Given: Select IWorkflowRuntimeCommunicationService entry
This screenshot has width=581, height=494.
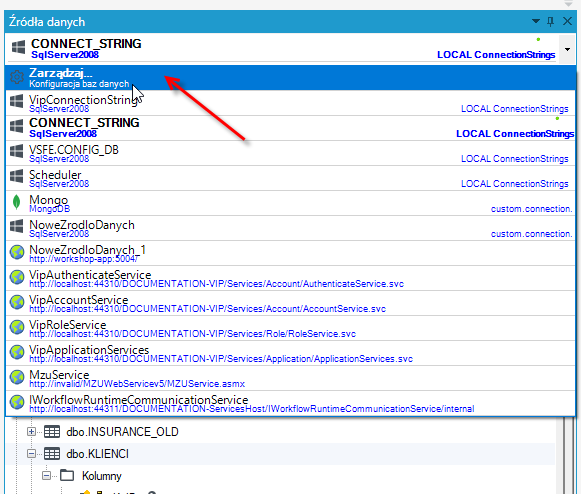Looking at the screenshot, I should click(290, 403).
